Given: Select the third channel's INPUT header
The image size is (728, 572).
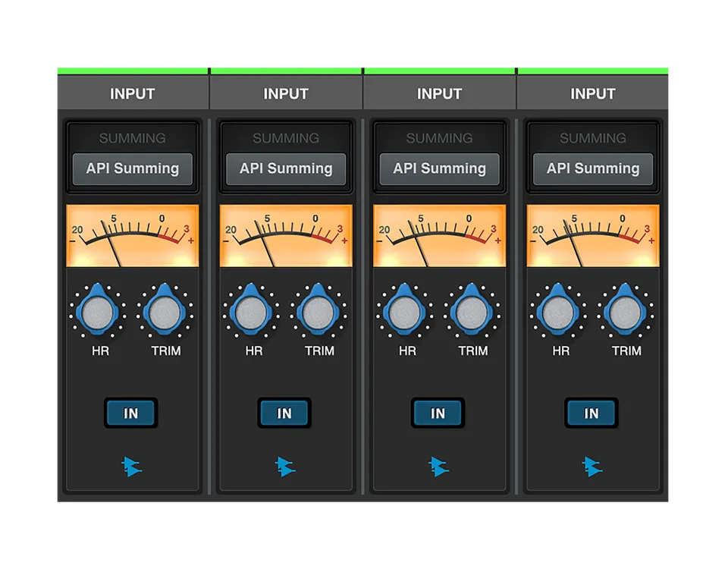Looking at the screenshot, I should 440,94.
